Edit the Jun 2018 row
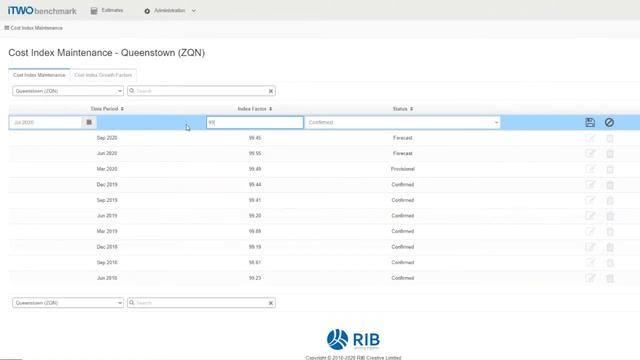Image resolution: width=640 pixels, height=360 pixels. (x=590, y=278)
